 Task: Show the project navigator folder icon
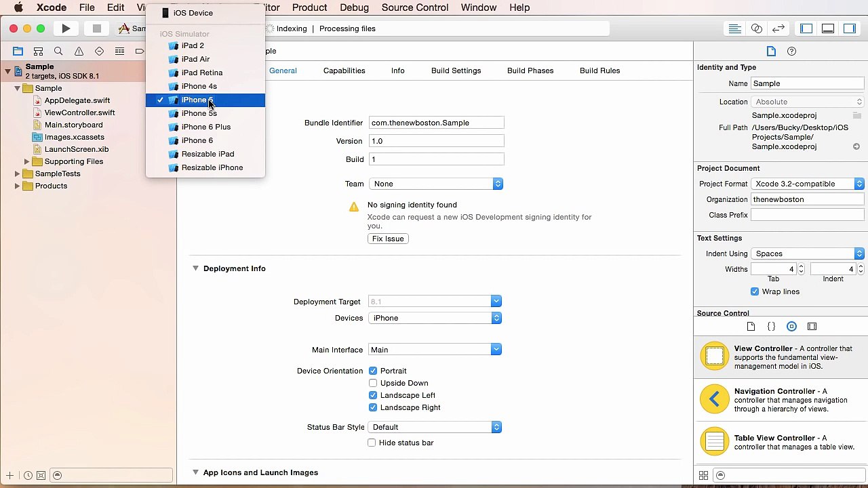tap(18, 52)
